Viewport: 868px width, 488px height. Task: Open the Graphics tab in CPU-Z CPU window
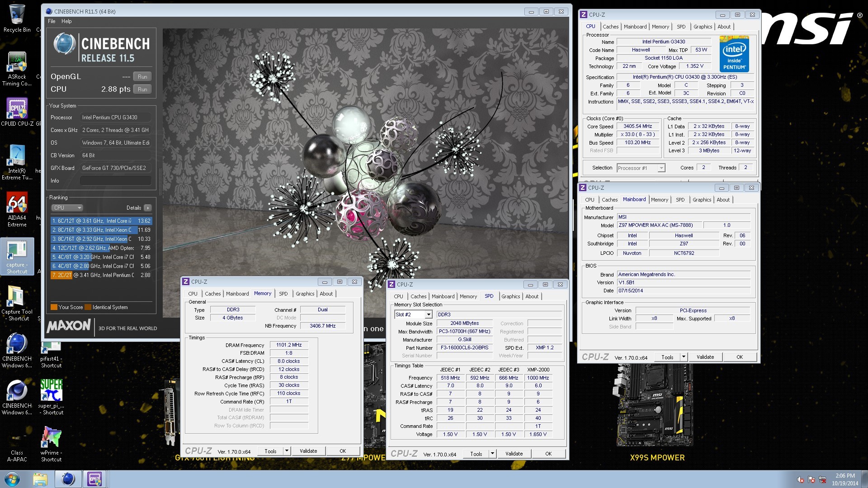pyautogui.click(x=703, y=27)
